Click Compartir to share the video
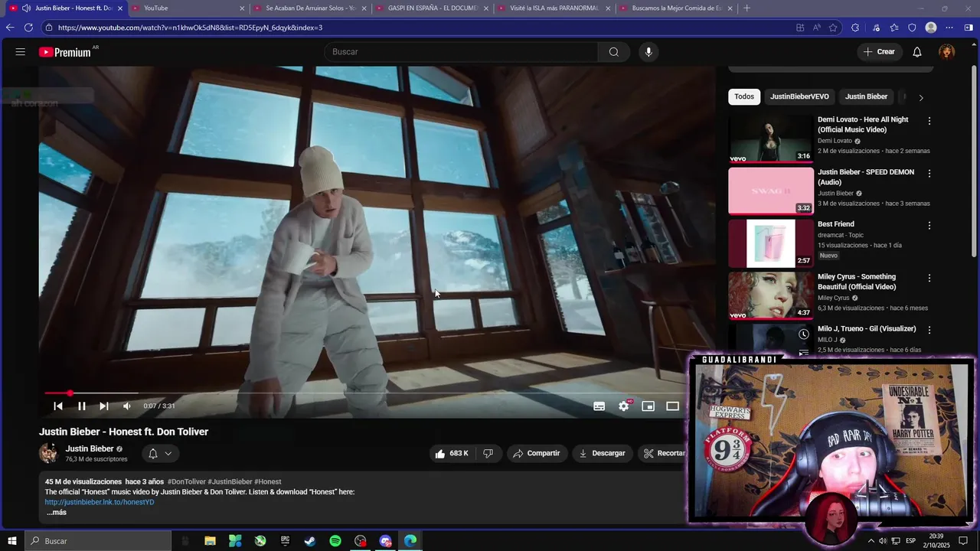 point(537,454)
